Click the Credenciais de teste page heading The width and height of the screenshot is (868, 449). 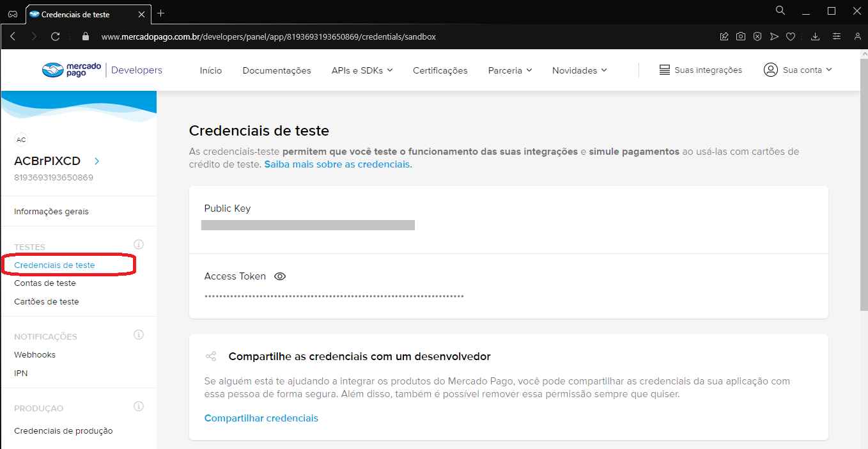(x=259, y=130)
